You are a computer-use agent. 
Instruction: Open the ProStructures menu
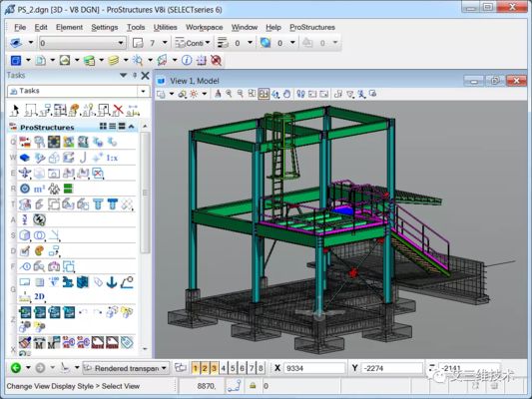point(312,27)
